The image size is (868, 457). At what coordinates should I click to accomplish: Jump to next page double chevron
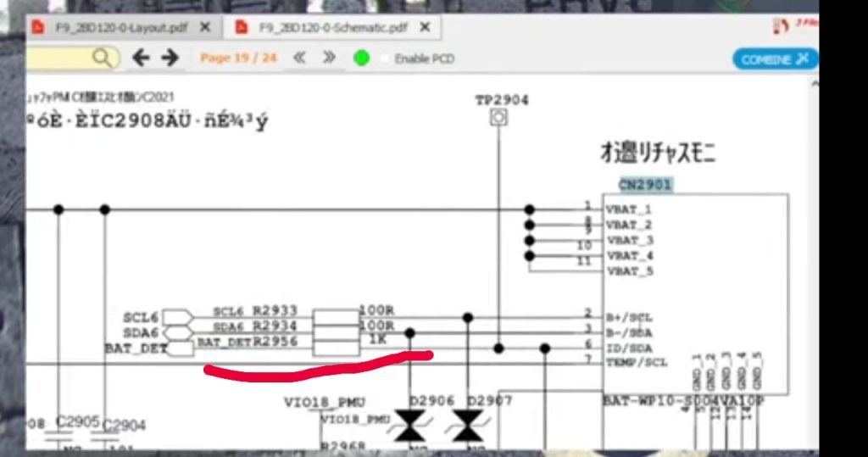(329, 59)
